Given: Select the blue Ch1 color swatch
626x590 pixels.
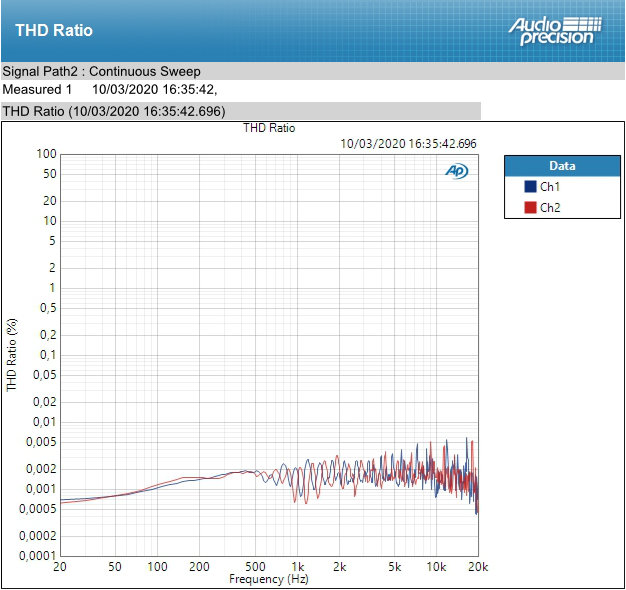Looking at the screenshot, I should click(530, 187).
